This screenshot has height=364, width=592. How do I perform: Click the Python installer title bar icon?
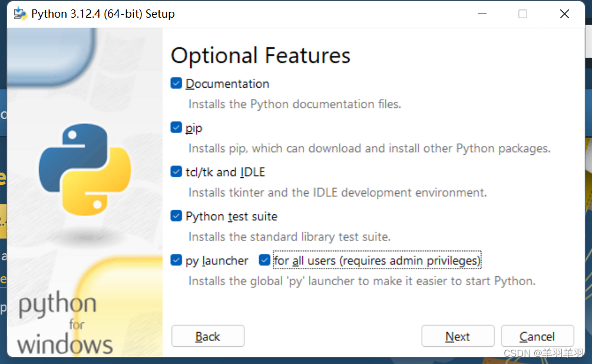[21, 14]
